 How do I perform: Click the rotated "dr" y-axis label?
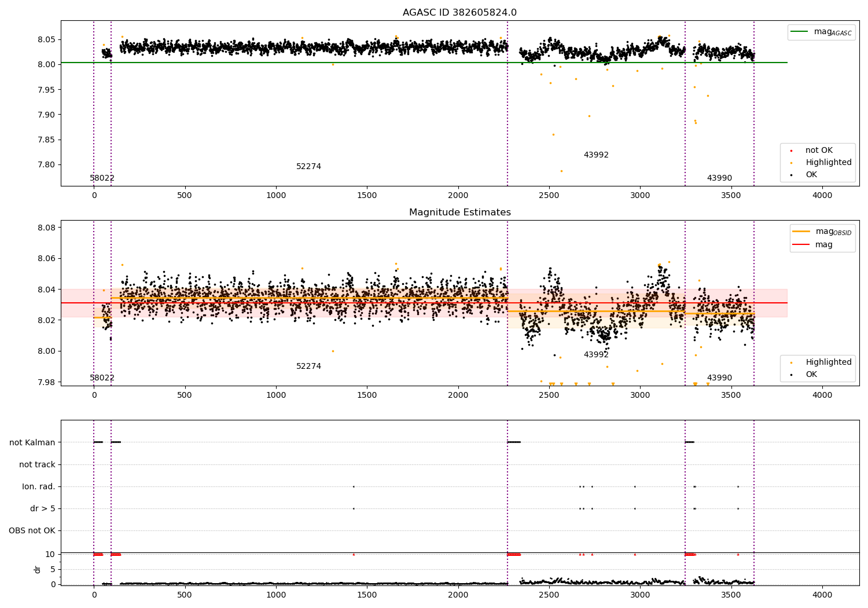[38, 569]
